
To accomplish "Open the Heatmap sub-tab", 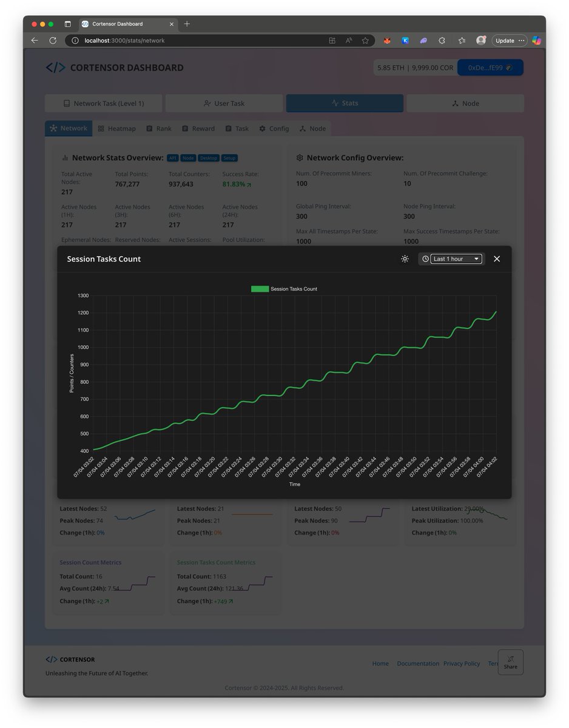I will pos(117,129).
